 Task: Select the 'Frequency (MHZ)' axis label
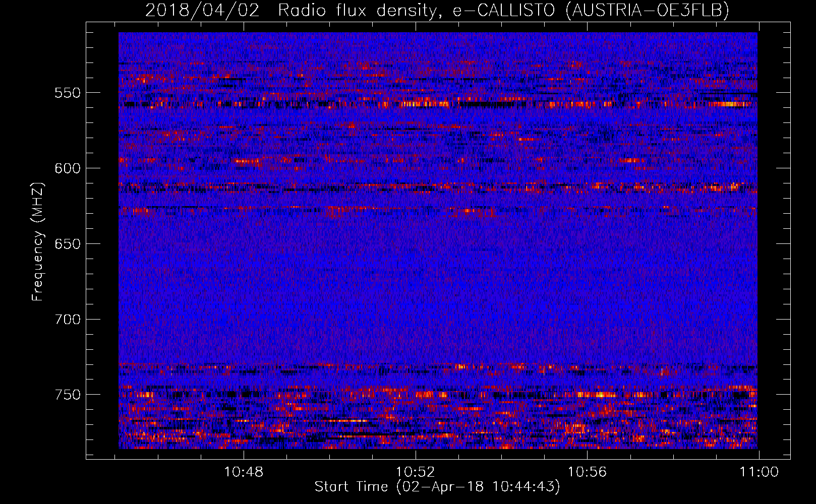pyautogui.click(x=37, y=242)
